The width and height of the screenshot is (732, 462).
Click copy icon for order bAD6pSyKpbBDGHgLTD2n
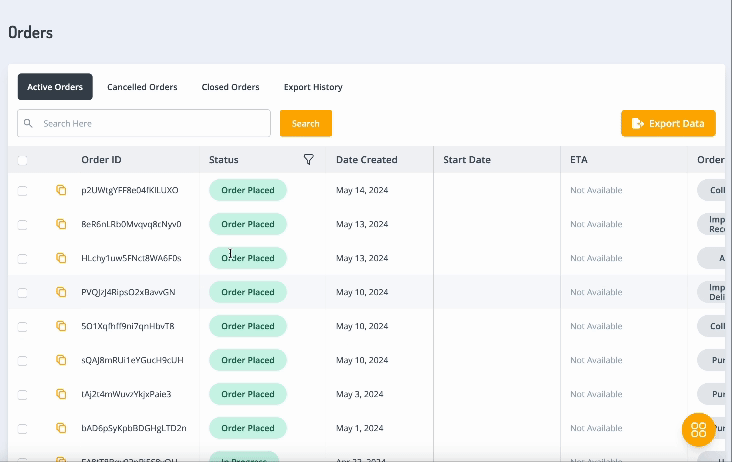61,428
